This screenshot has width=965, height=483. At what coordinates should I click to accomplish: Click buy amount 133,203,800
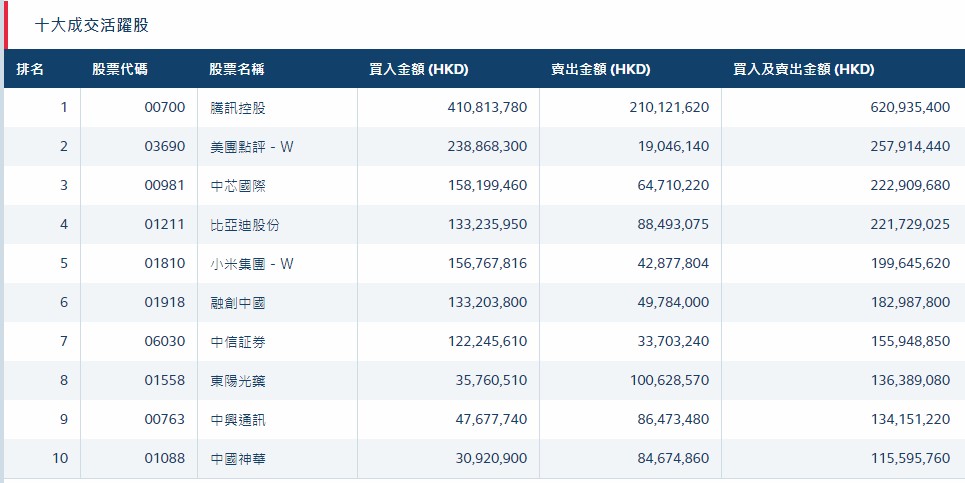point(487,303)
